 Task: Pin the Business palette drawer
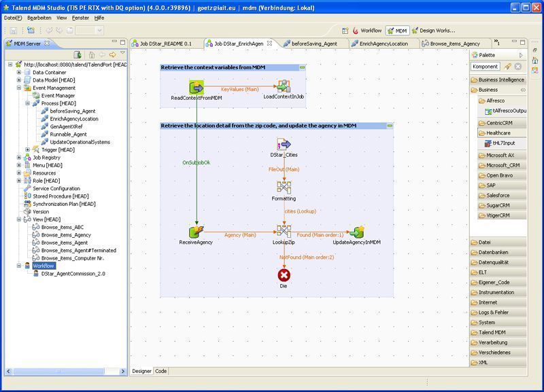pyautogui.click(x=523, y=90)
